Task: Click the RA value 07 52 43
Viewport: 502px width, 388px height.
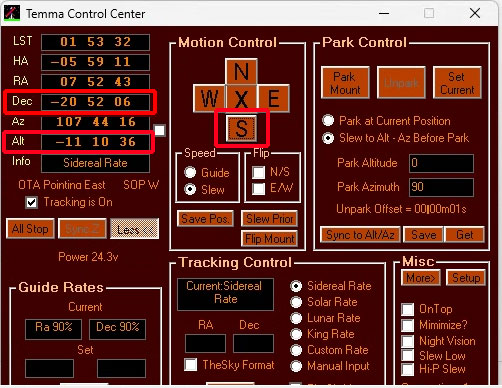Action: pyautogui.click(x=95, y=82)
